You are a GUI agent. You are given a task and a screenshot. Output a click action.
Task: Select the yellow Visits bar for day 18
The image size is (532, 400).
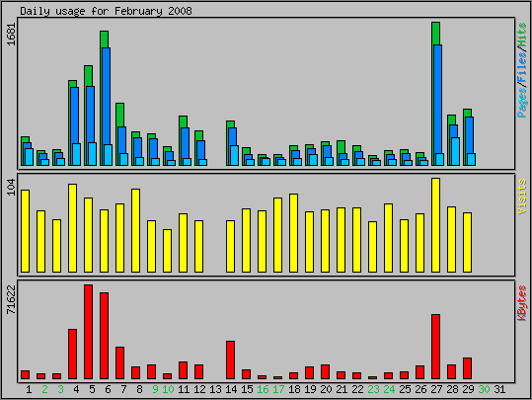[293, 233]
